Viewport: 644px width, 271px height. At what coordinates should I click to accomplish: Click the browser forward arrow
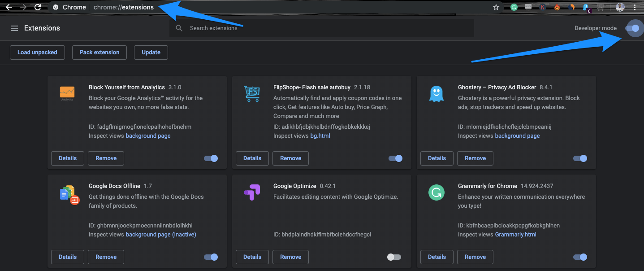(x=23, y=7)
